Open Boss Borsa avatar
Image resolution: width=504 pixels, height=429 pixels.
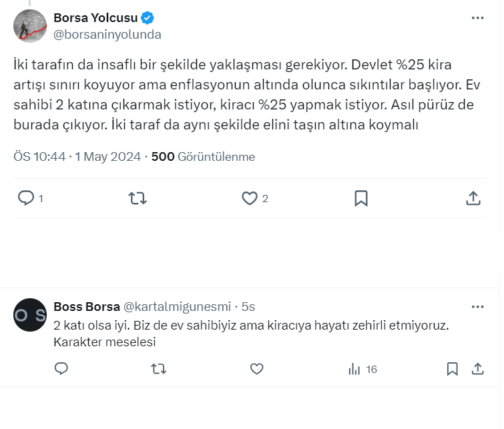(x=30, y=315)
